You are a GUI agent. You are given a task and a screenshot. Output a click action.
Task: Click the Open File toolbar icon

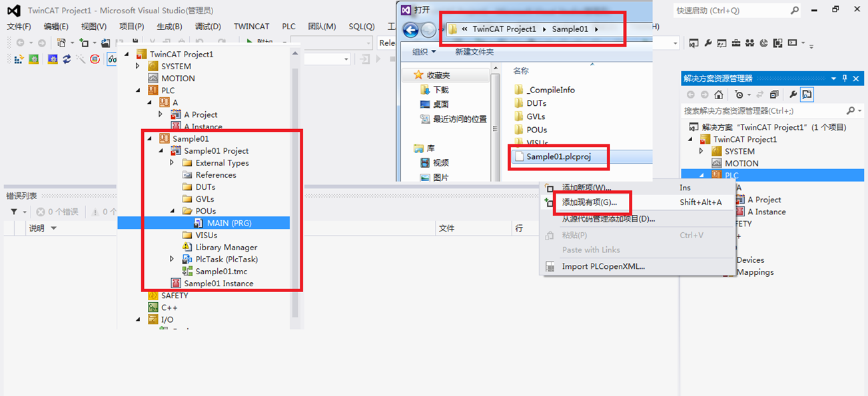105,43
